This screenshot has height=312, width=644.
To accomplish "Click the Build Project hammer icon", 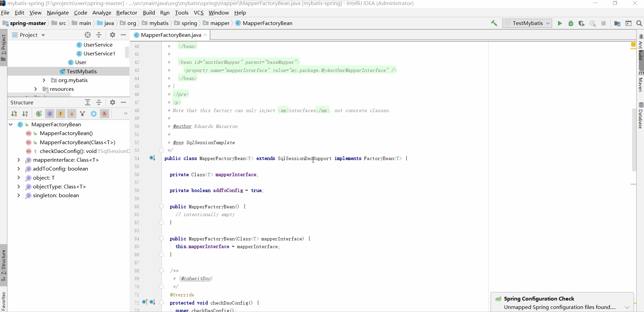I will click(x=494, y=23).
